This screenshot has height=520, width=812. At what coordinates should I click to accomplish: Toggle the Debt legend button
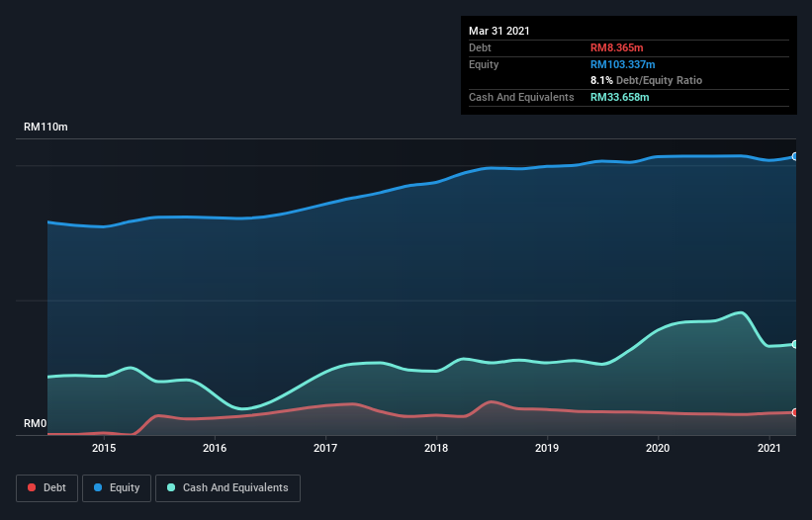(x=47, y=488)
